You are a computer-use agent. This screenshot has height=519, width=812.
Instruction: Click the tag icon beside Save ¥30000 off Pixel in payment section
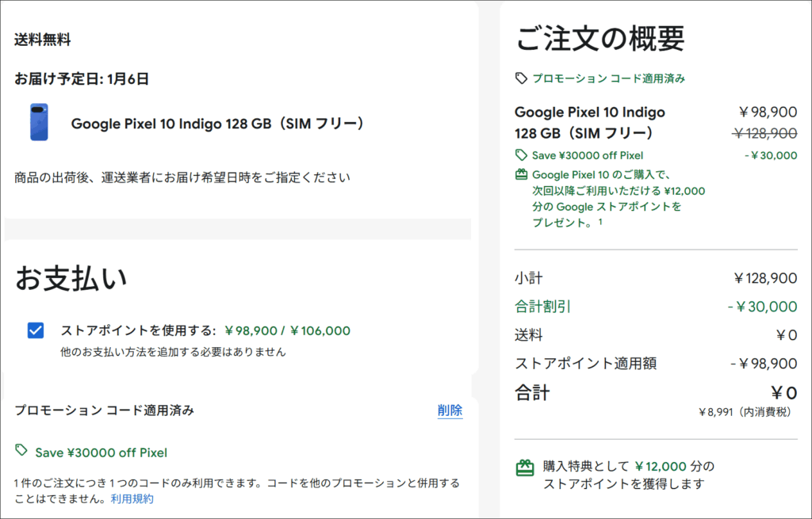pyautogui.click(x=21, y=451)
